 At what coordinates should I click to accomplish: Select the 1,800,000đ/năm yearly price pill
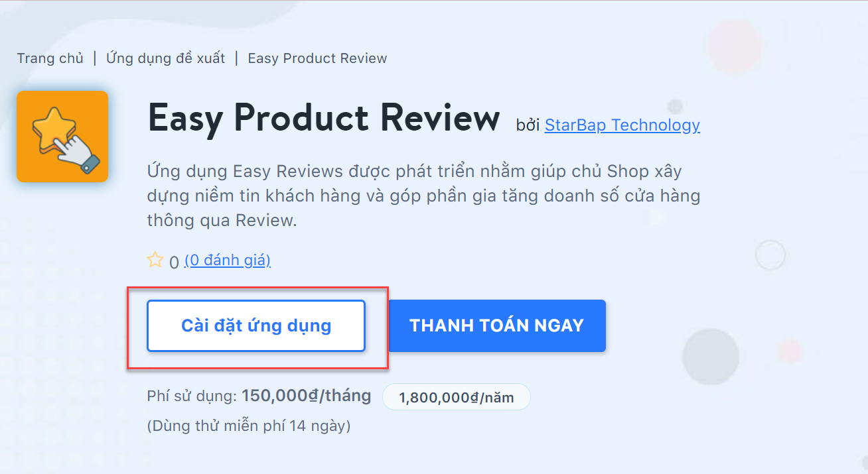pos(456,397)
